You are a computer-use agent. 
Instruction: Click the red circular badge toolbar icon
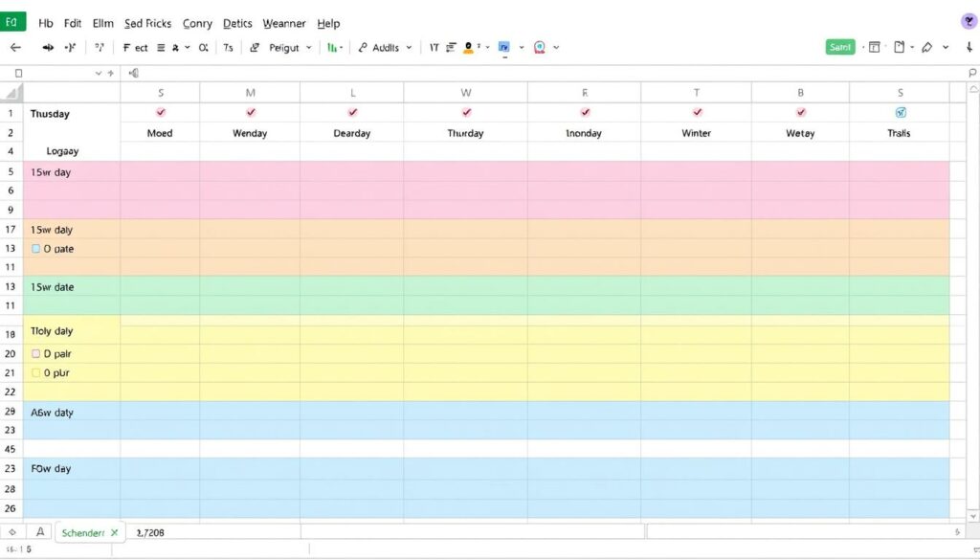click(540, 47)
